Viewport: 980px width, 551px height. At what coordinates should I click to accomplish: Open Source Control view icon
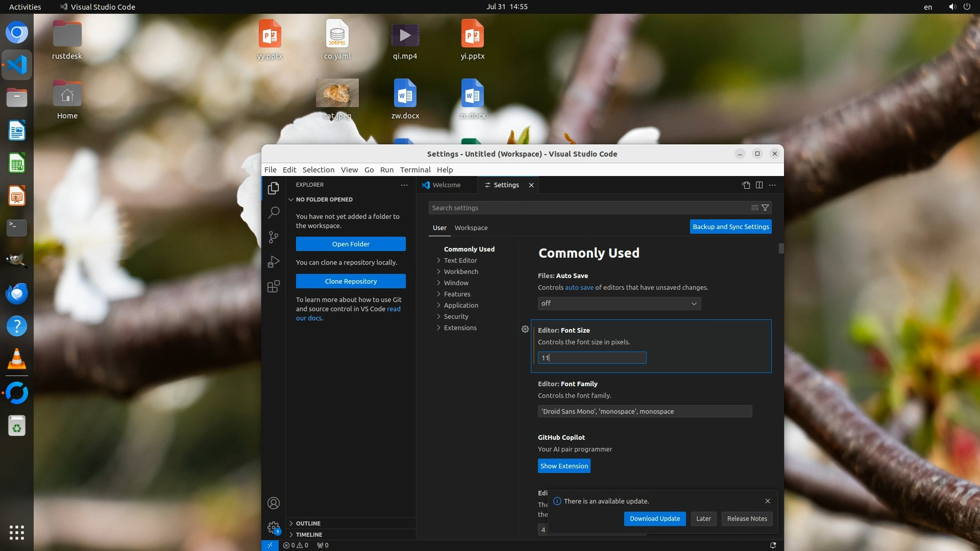(274, 237)
